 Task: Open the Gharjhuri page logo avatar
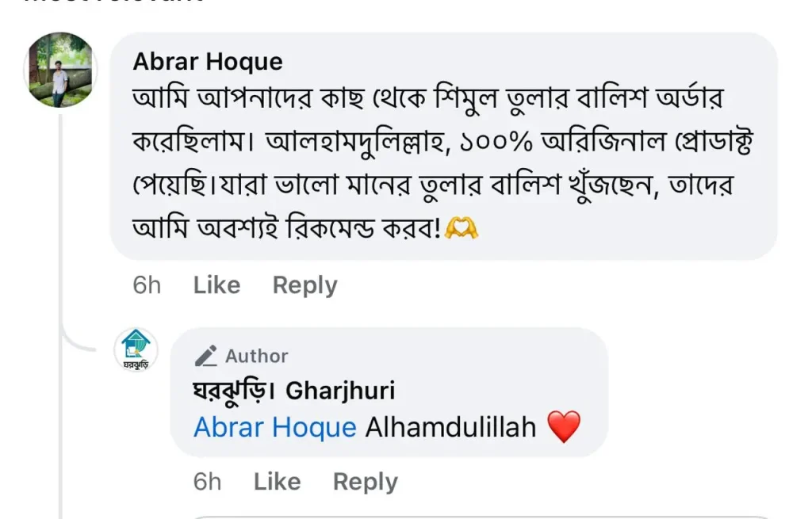136,349
